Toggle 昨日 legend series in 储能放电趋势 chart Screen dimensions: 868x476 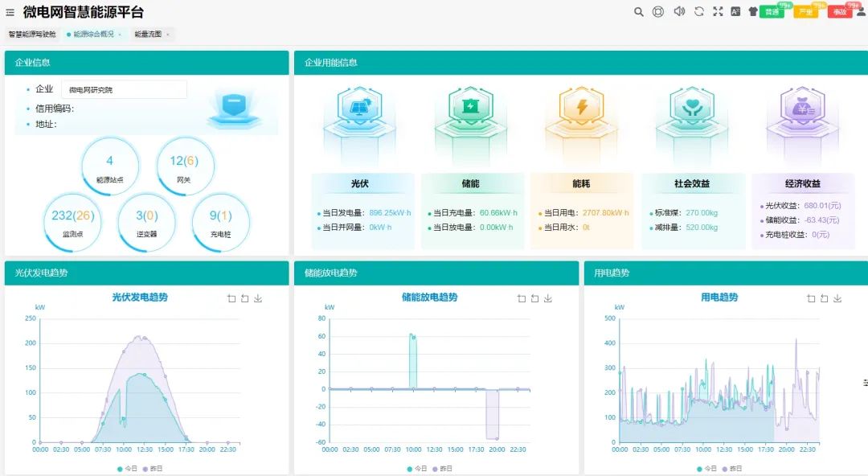click(x=441, y=468)
